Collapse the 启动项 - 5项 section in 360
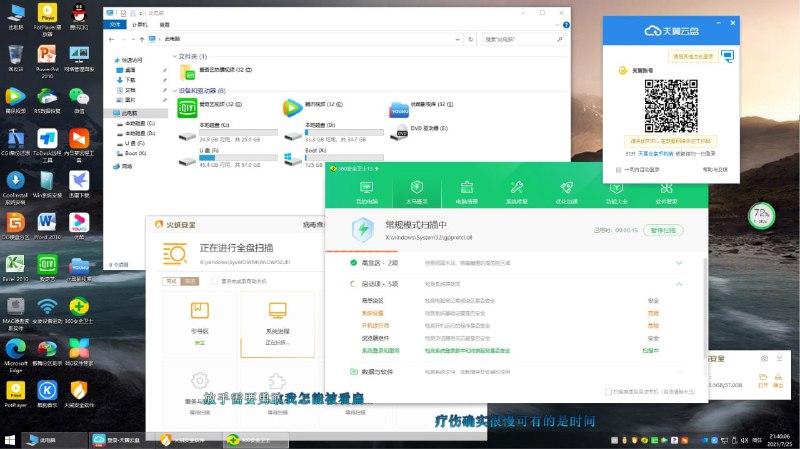Screen dimensions: 800x449 (679, 284)
